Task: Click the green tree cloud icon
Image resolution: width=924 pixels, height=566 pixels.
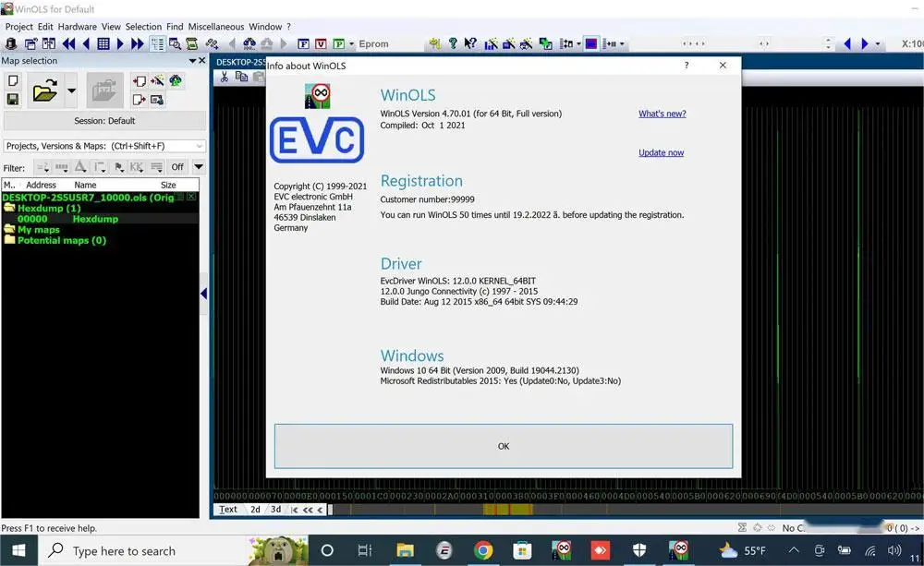Action: pyautogui.click(x=176, y=80)
